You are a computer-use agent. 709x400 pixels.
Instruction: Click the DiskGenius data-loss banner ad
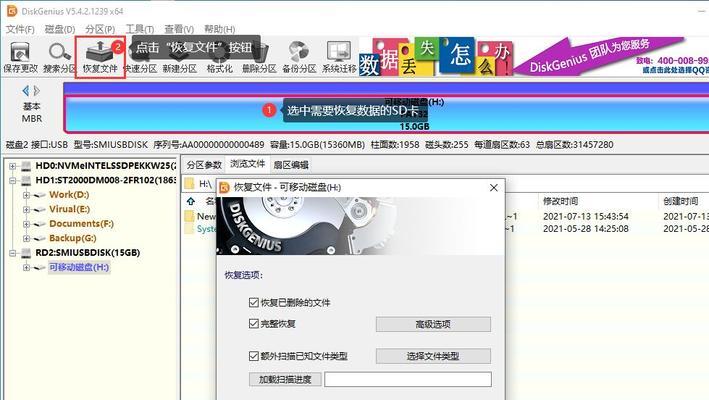(534, 56)
